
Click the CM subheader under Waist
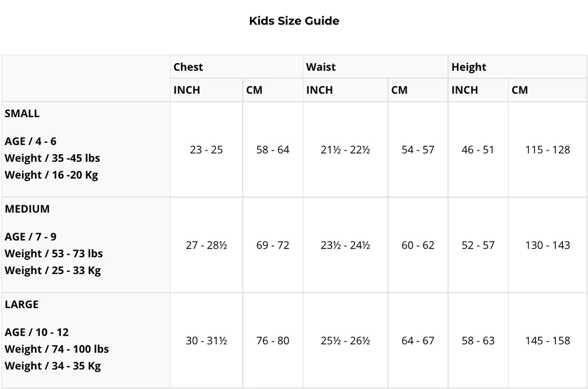click(x=399, y=90)
